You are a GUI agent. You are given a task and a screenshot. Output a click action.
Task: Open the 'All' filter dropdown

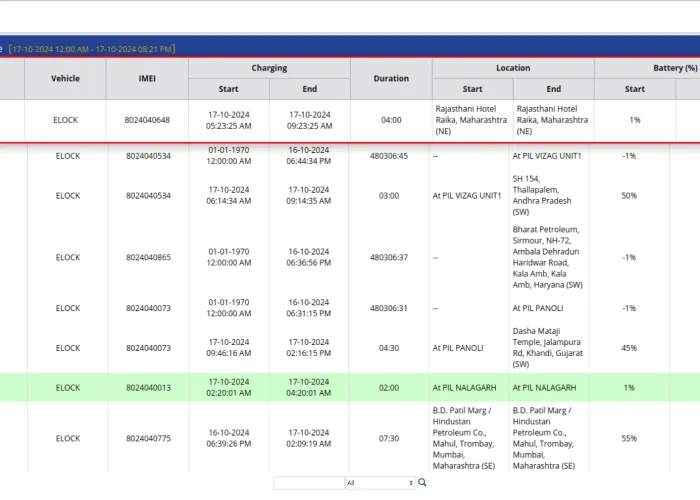pyautogui.click(x=379, y=483)
